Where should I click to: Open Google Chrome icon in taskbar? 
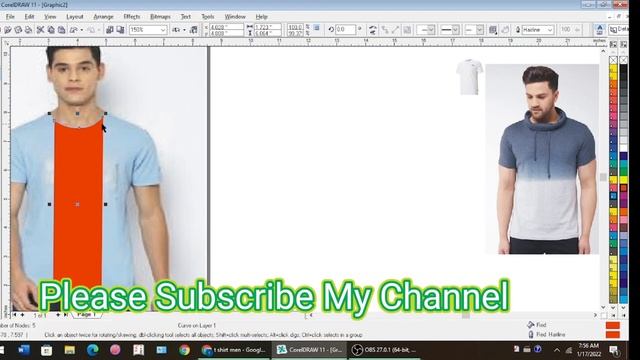(x=184, y=350)
